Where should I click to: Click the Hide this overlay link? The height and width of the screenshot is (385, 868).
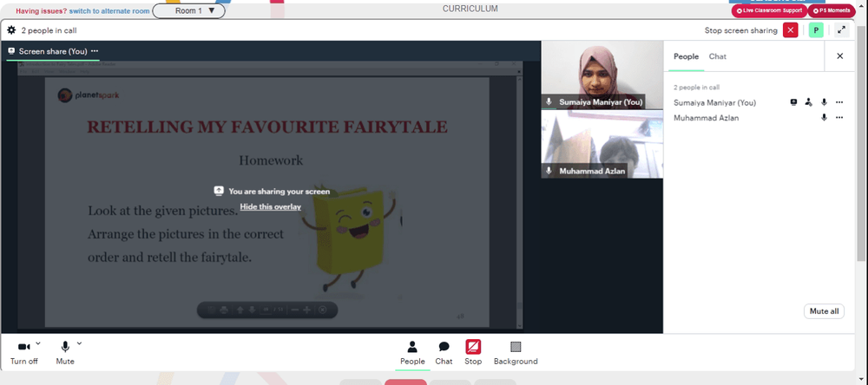(270, 207)
